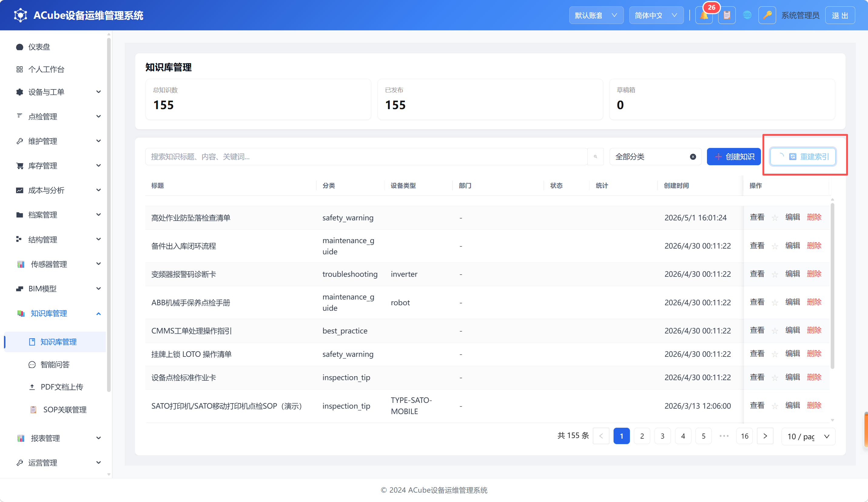Expand 设备与工单 sidebar menu
This screenshot has width=868, height=502.
[x=55, y=92]
